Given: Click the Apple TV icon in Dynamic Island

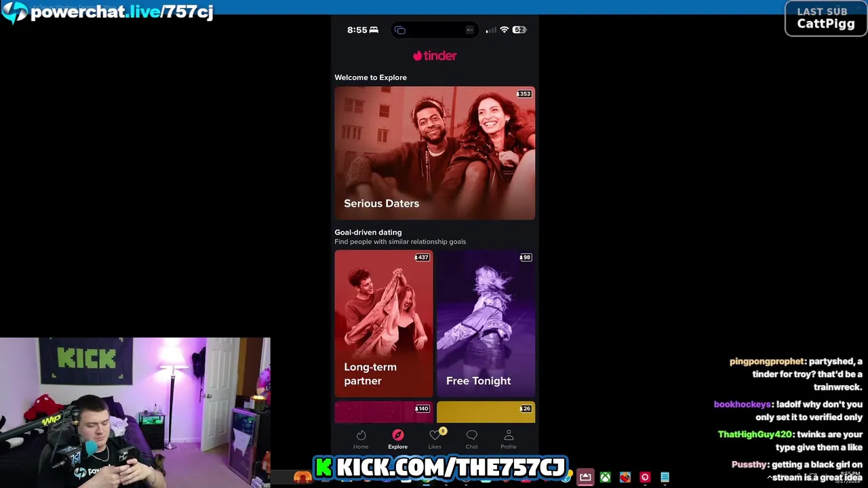Looking at the screenshot, I should click(x=470, y=30).
